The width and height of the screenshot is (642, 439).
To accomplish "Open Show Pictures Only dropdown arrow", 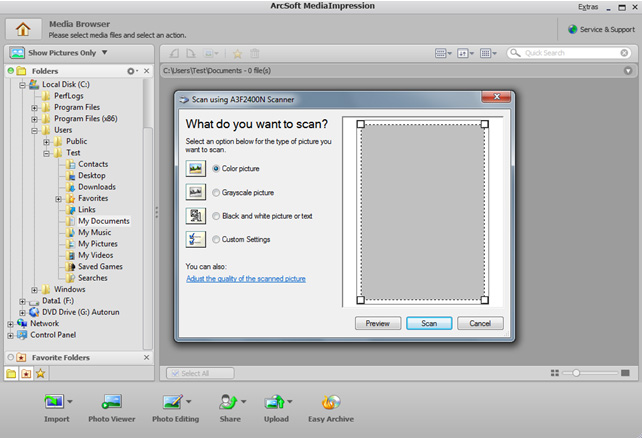I will point(104,52).
